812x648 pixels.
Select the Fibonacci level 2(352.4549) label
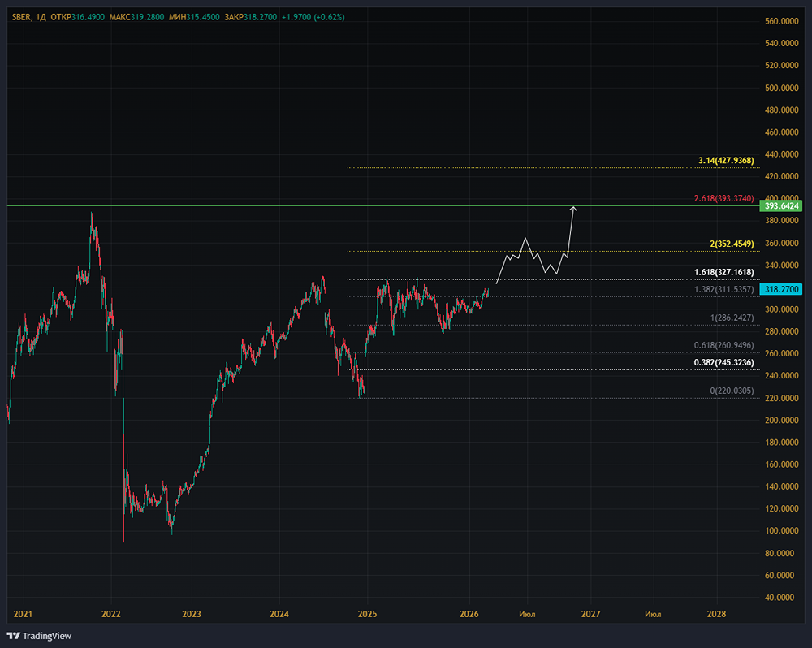[732, 244]
